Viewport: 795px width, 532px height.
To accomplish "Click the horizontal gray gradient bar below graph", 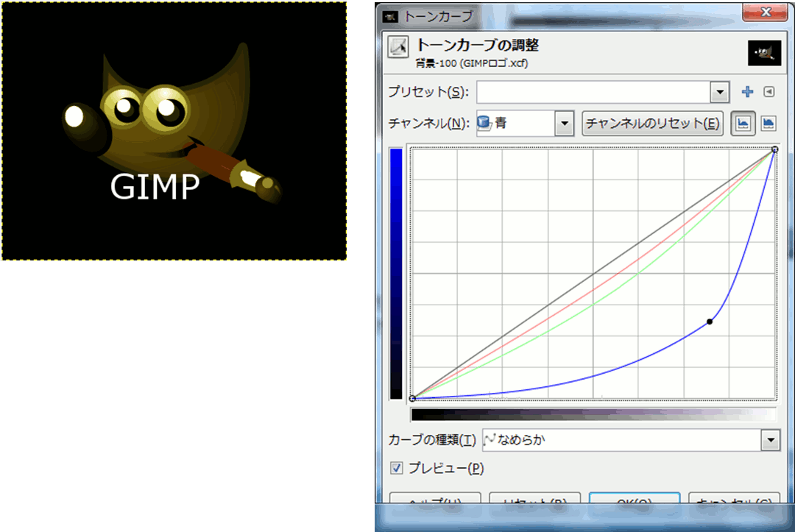I will click(593, 414).
